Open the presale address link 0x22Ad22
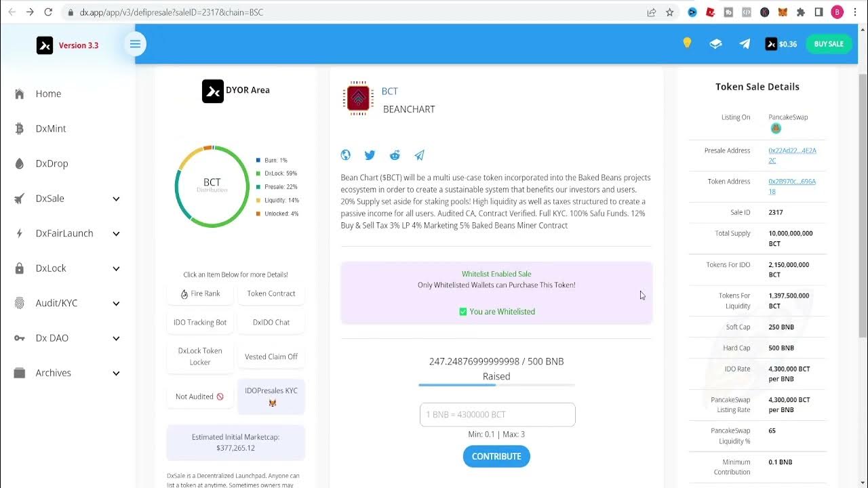This screenshot has width=868, height=488. 792,155
